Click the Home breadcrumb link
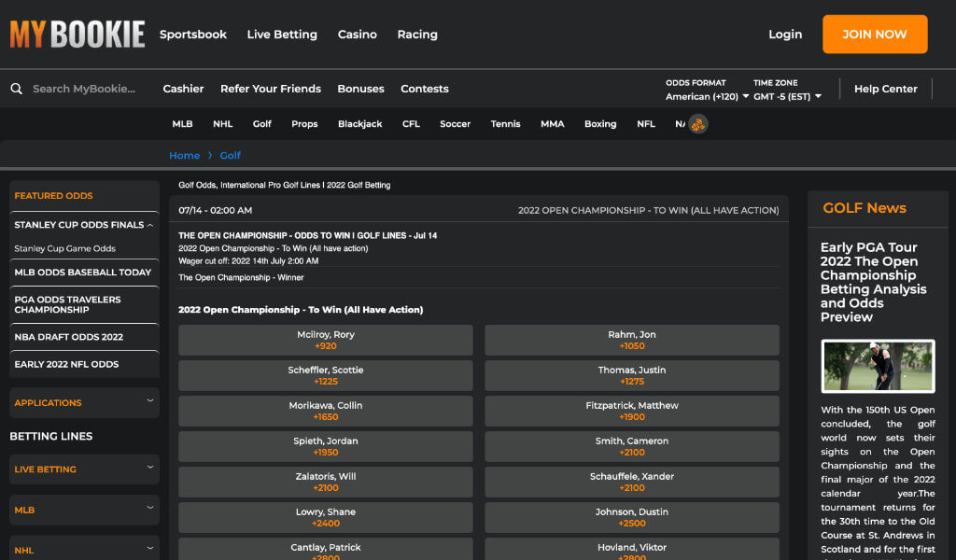Viewport: 956px width, 560px height. click(185, 155)
